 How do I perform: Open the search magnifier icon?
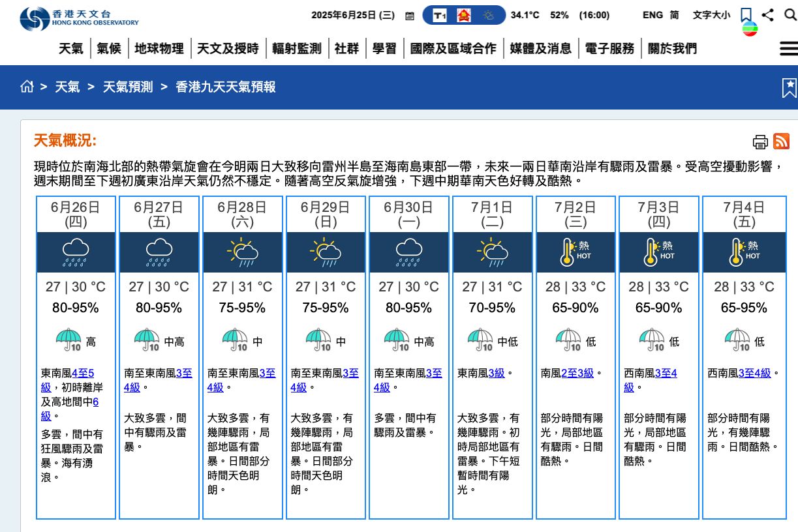[790, 15]
